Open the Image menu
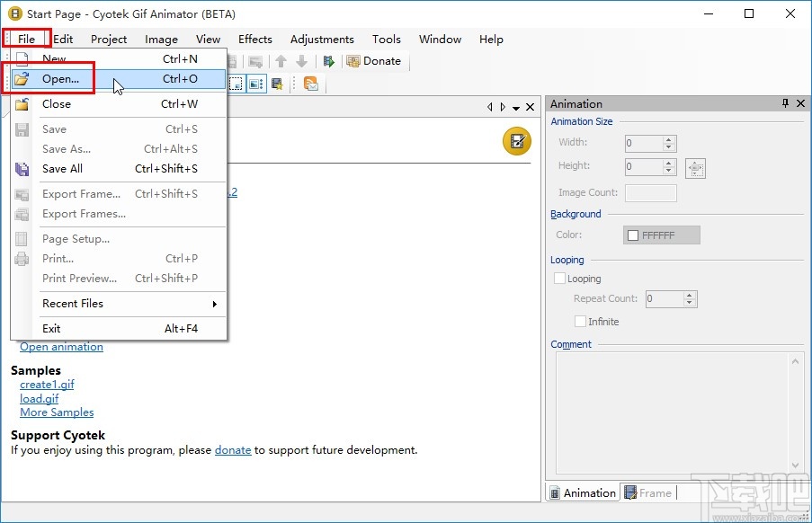812x523 pixels. (161, 40)
